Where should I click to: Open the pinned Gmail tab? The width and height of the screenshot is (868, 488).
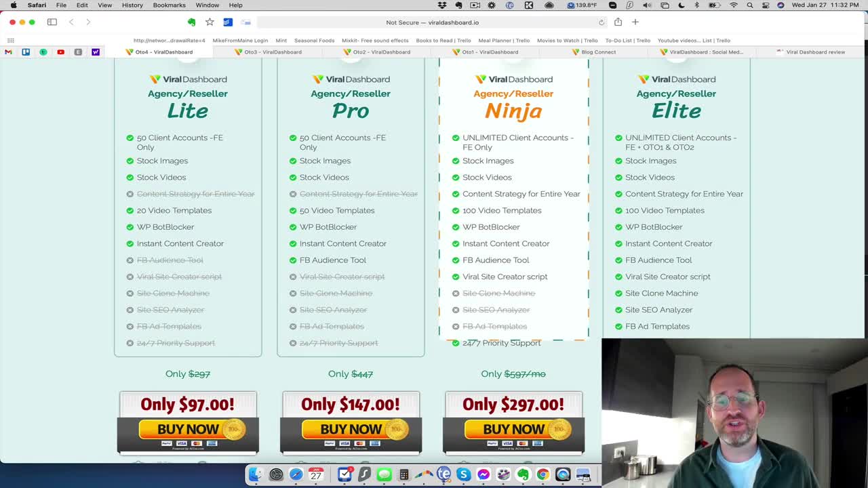click(8, 52)
